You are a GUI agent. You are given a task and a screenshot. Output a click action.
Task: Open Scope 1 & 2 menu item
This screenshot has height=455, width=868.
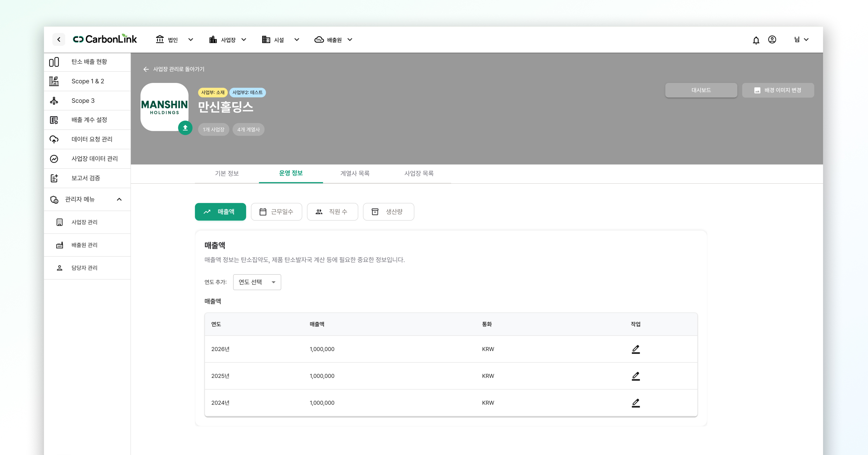point(87,81)
